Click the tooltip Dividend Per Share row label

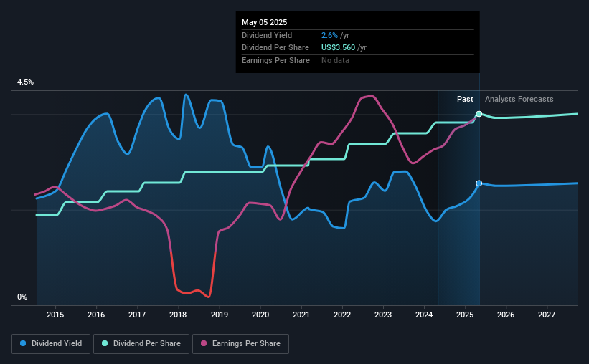[275, 48]
